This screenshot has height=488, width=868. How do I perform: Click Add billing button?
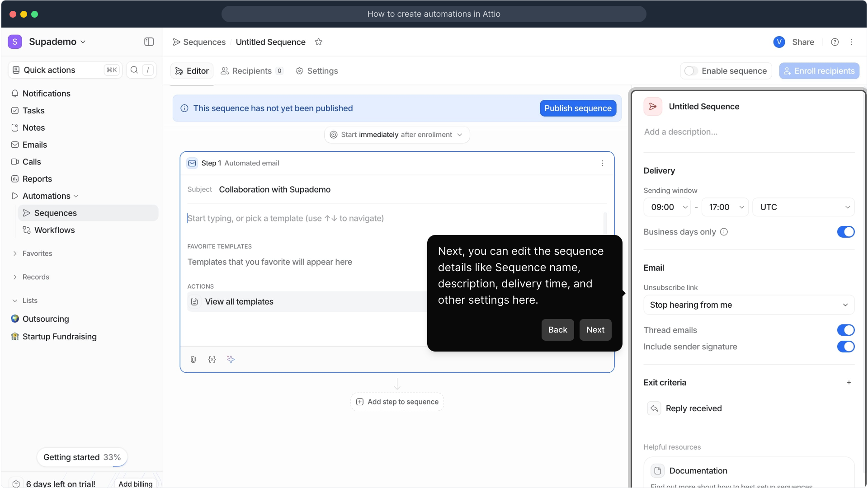(x=136, y=483)
